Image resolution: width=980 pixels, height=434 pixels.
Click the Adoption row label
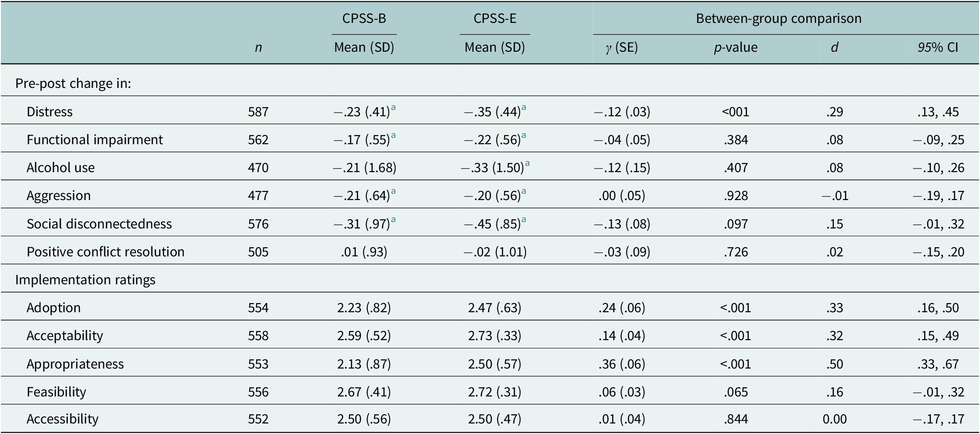pyautogui.click(x=54, y=308)
